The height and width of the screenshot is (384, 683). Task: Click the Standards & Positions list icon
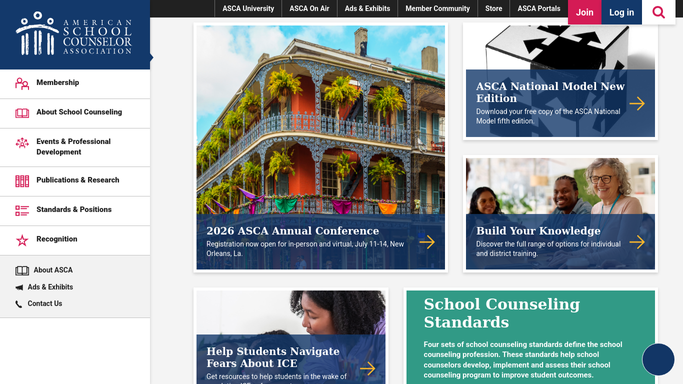click(x=22, y=210)
